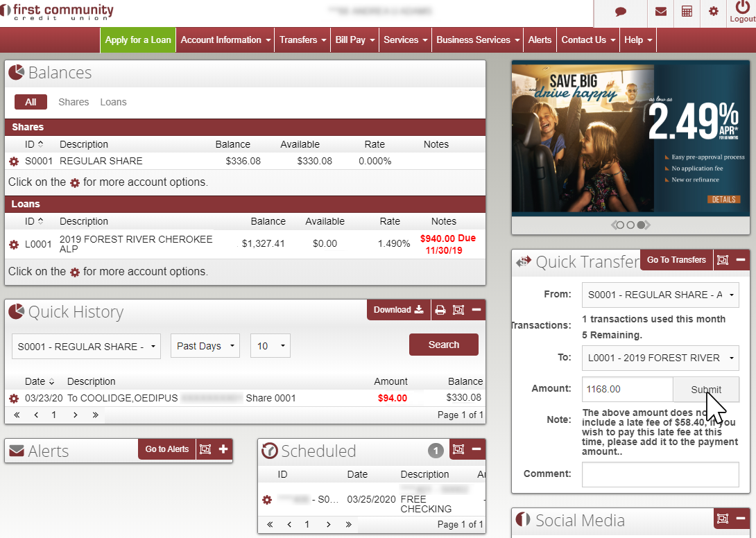Switch to Shares balances tab
The image size is (756, 538).
tap(74, 102)
